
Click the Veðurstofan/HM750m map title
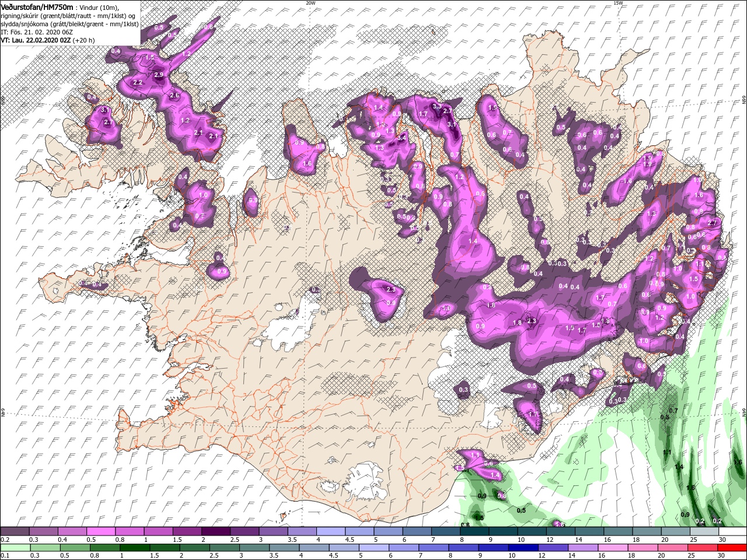[x=37, y=6]
